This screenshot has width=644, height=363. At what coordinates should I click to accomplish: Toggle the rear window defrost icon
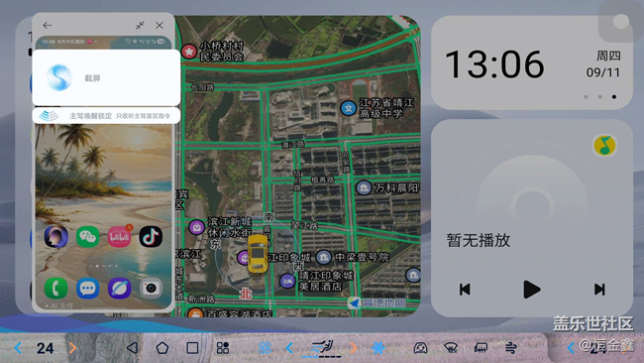pos(481,348)
